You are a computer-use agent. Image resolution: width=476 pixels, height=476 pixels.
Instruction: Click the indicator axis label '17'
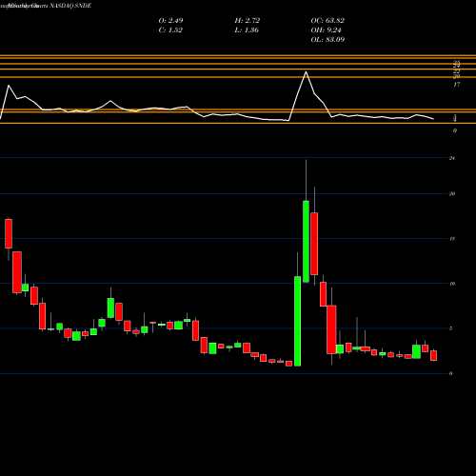457,85
